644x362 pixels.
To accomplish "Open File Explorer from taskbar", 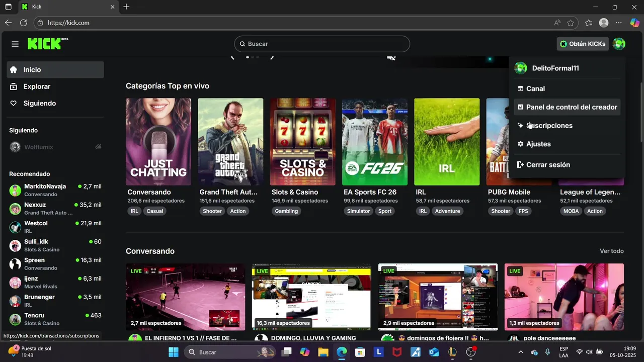I will (323, 352).
